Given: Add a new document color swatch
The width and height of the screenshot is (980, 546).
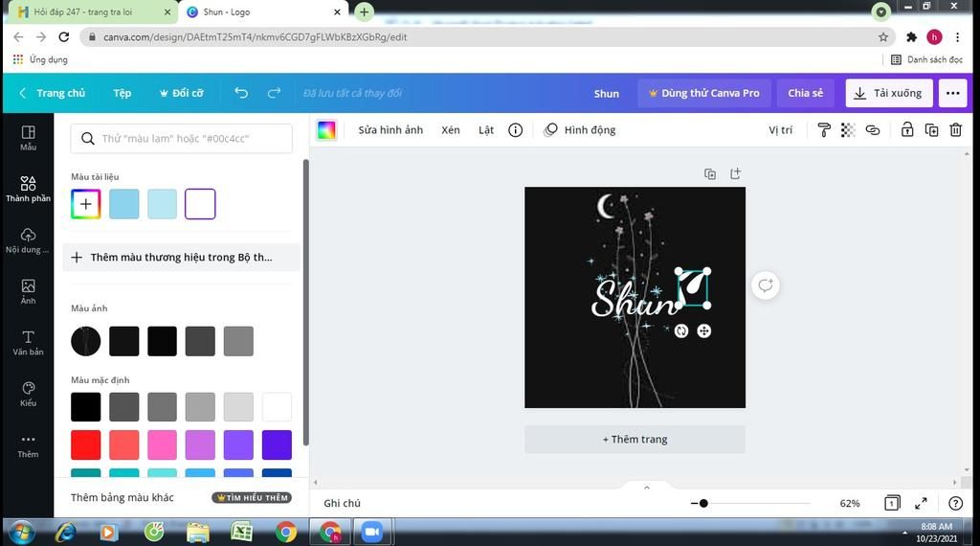Looking at the screenshot, I should 85,204.
